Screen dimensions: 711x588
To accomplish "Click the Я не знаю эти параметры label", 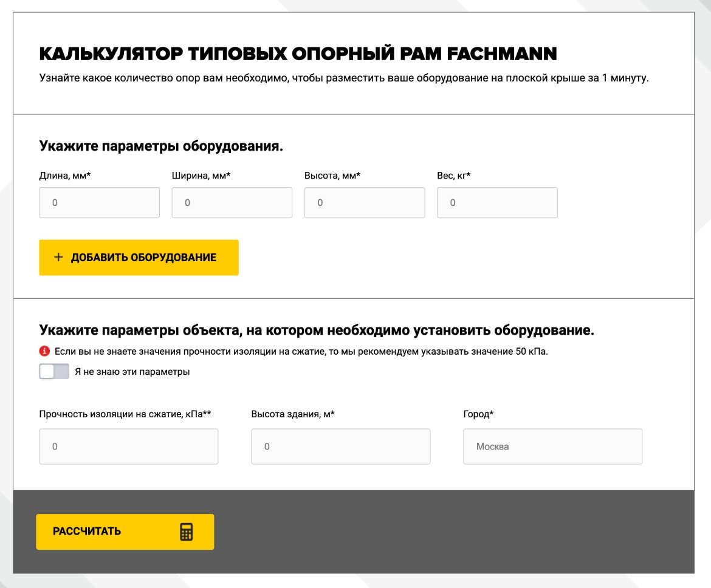I will click(132, 372).
